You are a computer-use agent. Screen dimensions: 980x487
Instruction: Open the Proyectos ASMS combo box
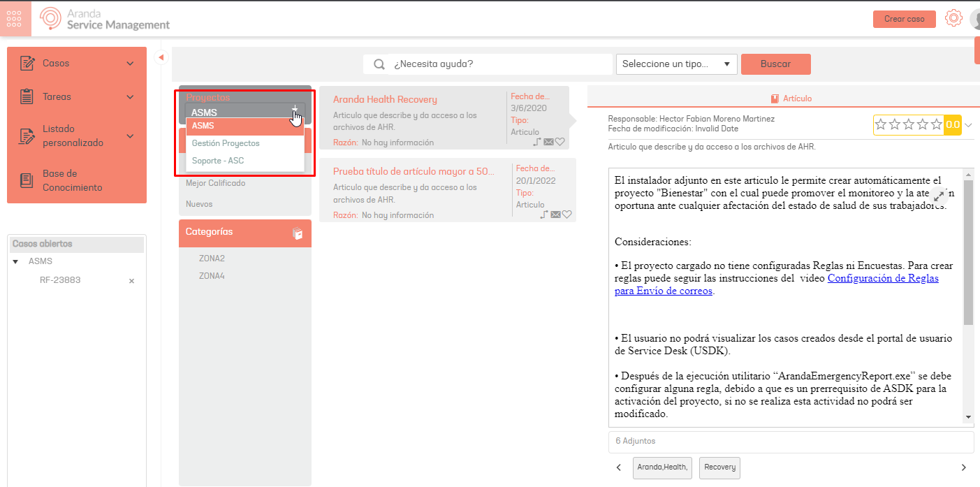pyautogui.click(x=245, y=112)
